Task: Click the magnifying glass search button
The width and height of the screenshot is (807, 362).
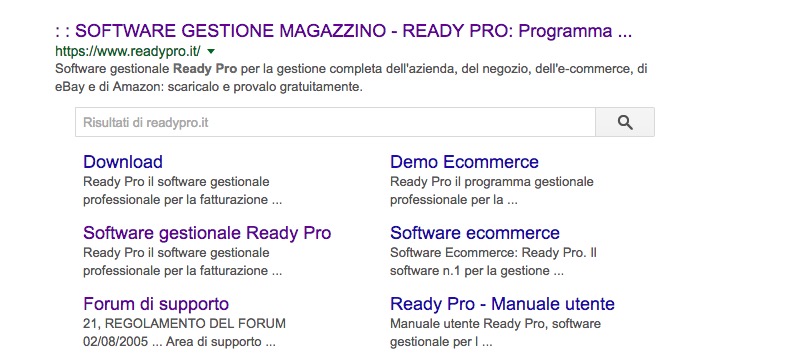Action: [x=625, y=123]
